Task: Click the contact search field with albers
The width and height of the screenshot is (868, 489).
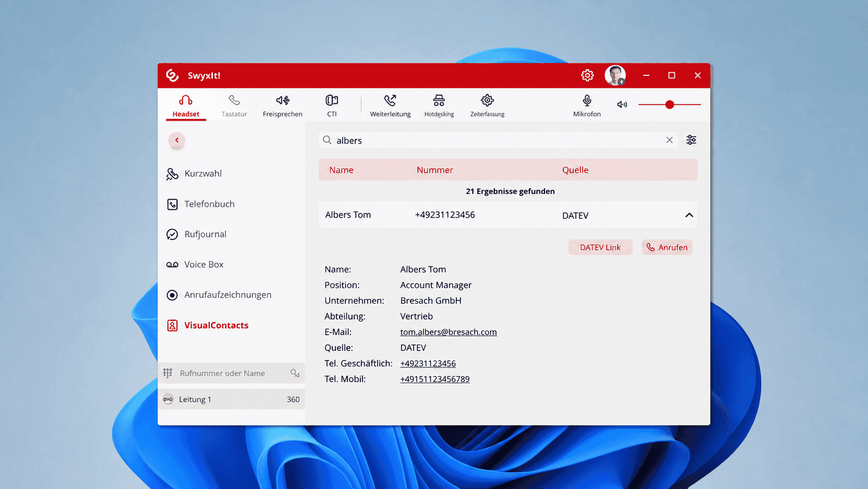Action: coord(498,140)
